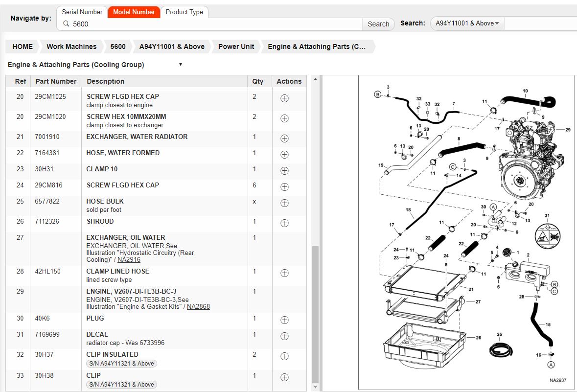Screen dimensions: 577x392
Task: Go to HOME breadcrumb
Action: pyautogui.click(x=23, y=47)
